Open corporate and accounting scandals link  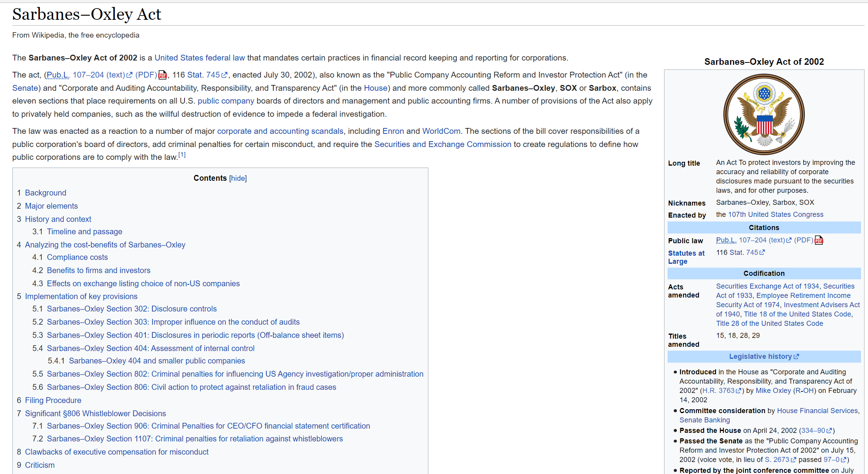click(280, 131)
